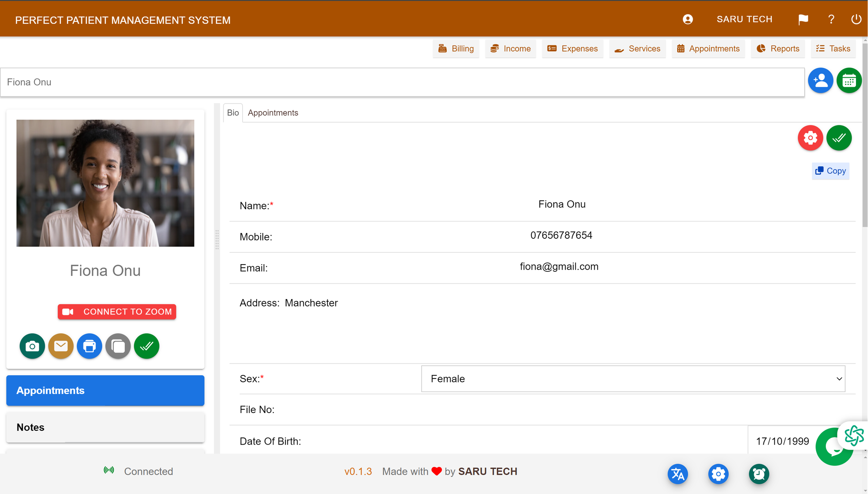Click the blue print icon button

[x=89, y=346]
